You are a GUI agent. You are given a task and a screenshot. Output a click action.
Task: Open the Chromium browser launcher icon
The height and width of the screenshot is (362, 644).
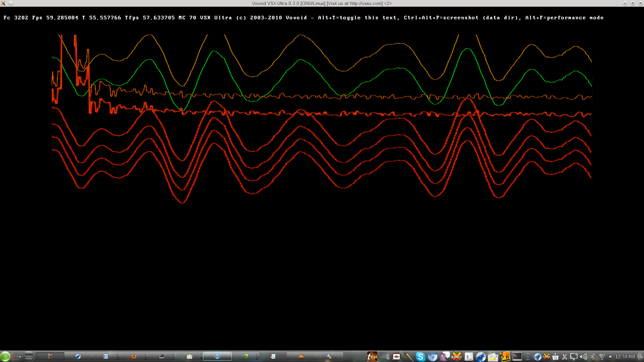click(432, 357)
